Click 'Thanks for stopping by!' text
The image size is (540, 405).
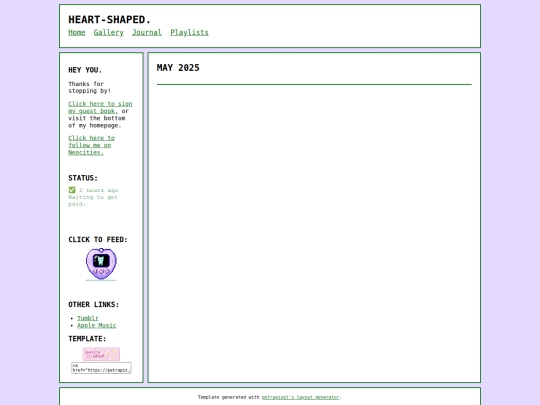[89, 87]
